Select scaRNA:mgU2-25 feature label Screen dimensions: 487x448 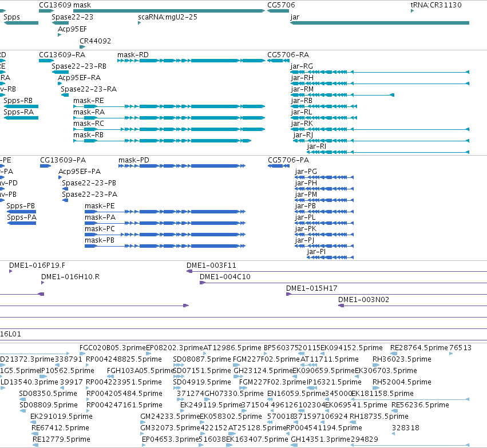coord(168,17)
